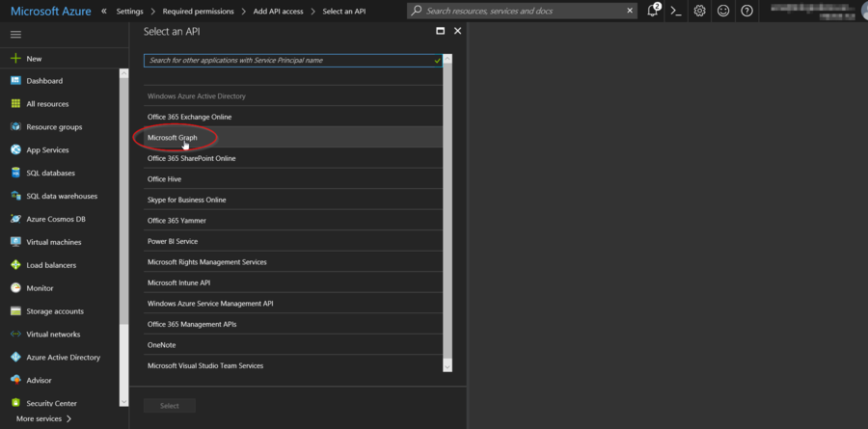Image resolution: width=868 pixels, height=429 pixels.
Task: Choose Office 365 SharePoint Online
Action: (x=191, y=158)
